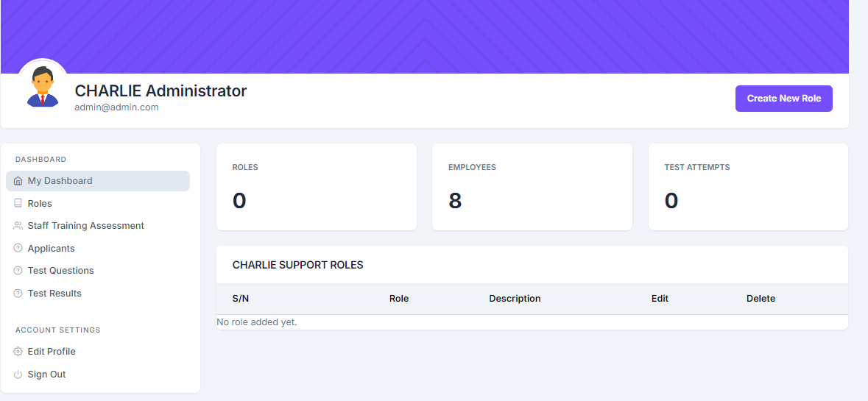Click the question icon beside Applicants
This screenshot has width=868, height=401.
pyautogui.click(x=18, y=249)
